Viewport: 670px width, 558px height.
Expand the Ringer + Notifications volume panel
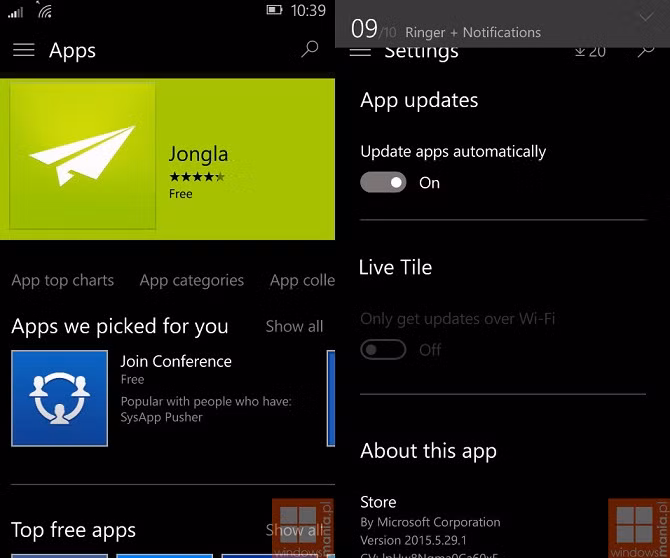point(645,18)
